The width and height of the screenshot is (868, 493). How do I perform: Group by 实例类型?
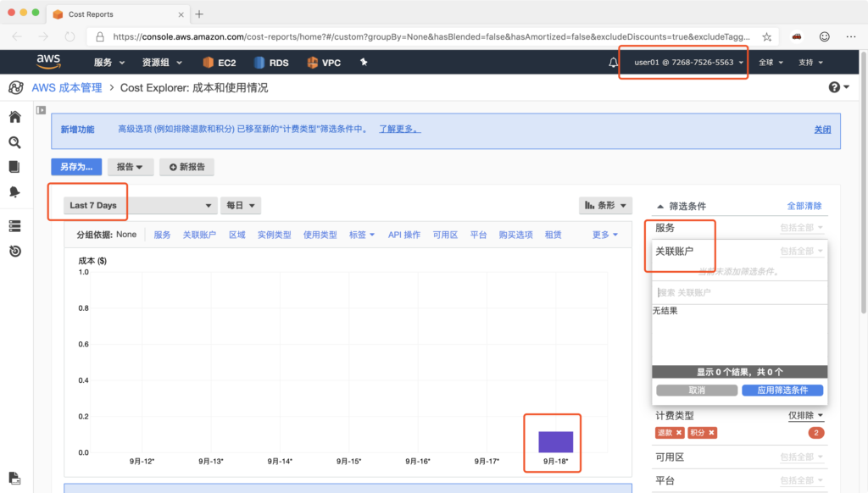(274, 235)
